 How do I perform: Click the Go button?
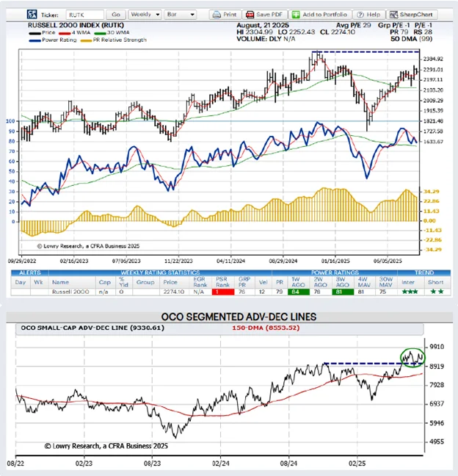coord(115,14)
